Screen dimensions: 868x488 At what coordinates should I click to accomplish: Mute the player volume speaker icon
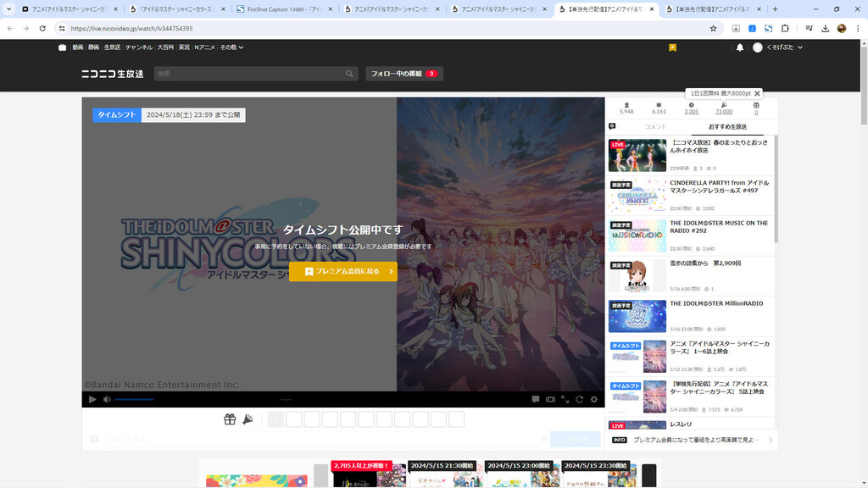click(x=107, y=399)
